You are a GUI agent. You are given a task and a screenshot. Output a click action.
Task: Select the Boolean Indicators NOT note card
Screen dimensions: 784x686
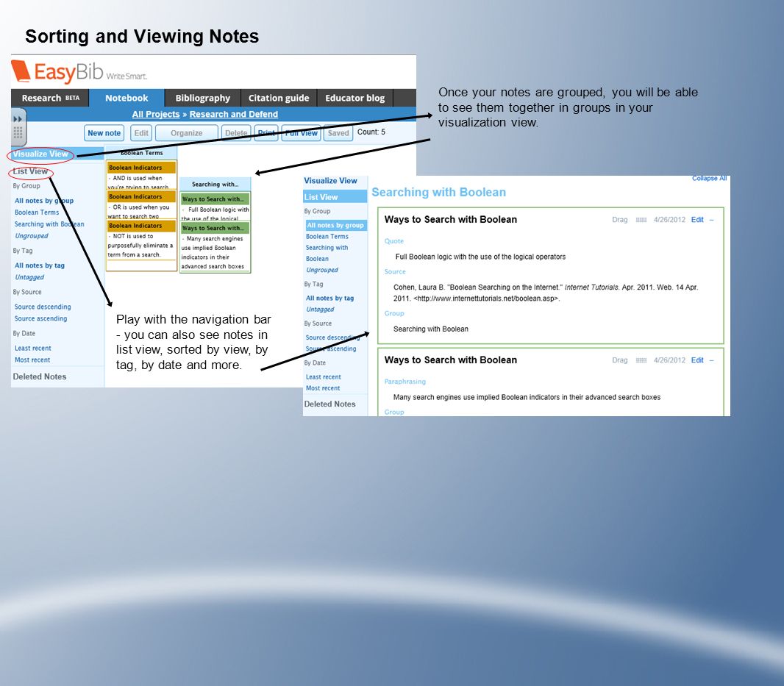click(141, 245)
